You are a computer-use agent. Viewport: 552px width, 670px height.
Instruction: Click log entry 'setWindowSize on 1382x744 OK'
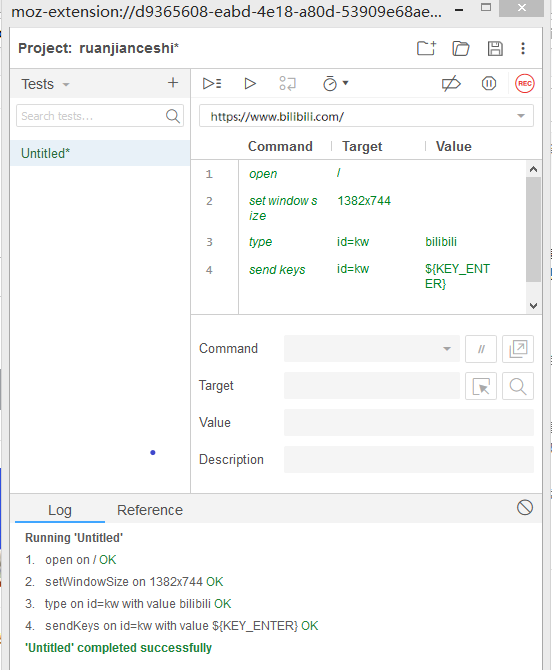point(124,582)
